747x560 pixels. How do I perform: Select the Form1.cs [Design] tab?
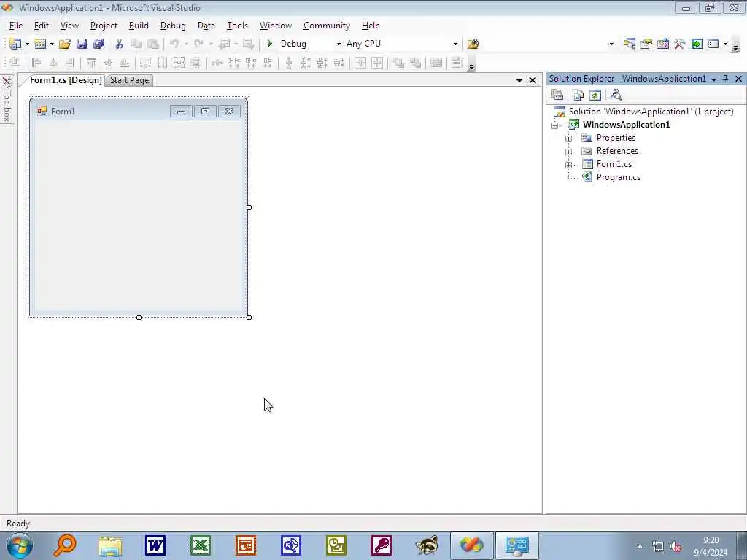[x=66, y=80]
